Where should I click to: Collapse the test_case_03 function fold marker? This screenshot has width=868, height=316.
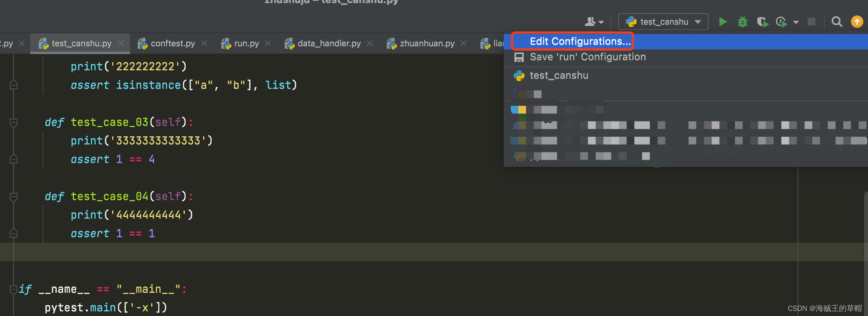coord(14,123)
